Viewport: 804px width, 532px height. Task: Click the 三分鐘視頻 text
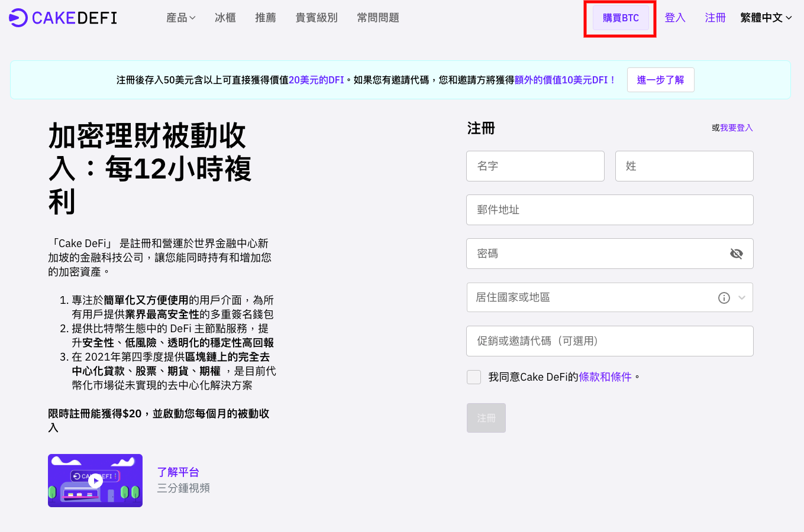(183, 488)
